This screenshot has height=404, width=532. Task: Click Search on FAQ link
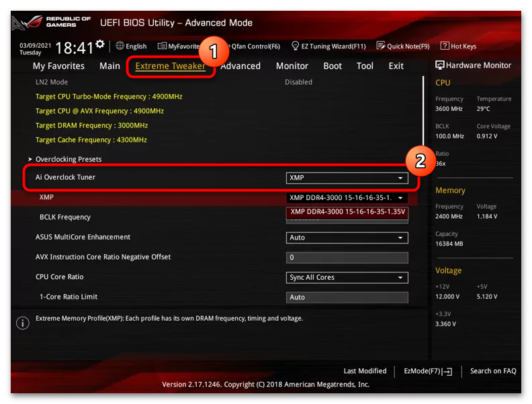click(493, 371)
